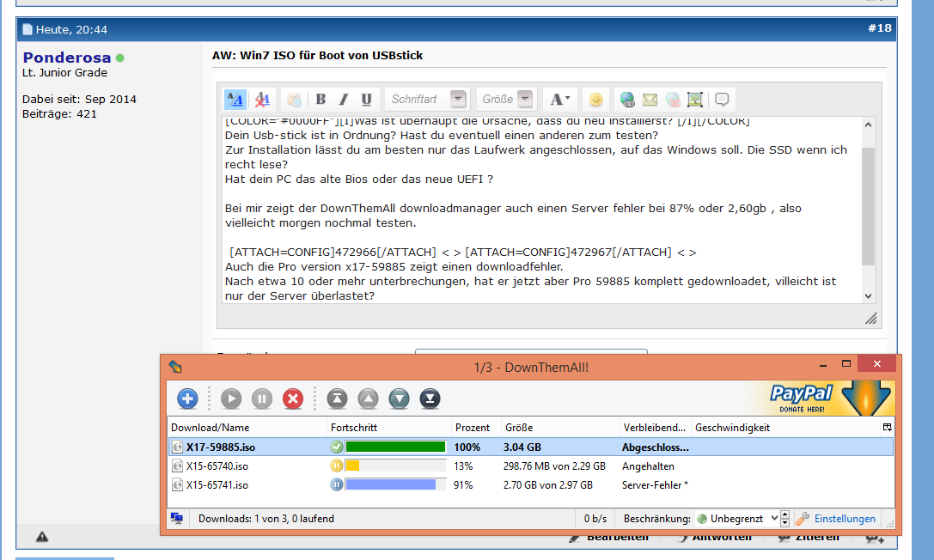The height and width of the screenshot is (560, 934).
Task: Move selected download up one position
Action: click(x=368, y=399)
